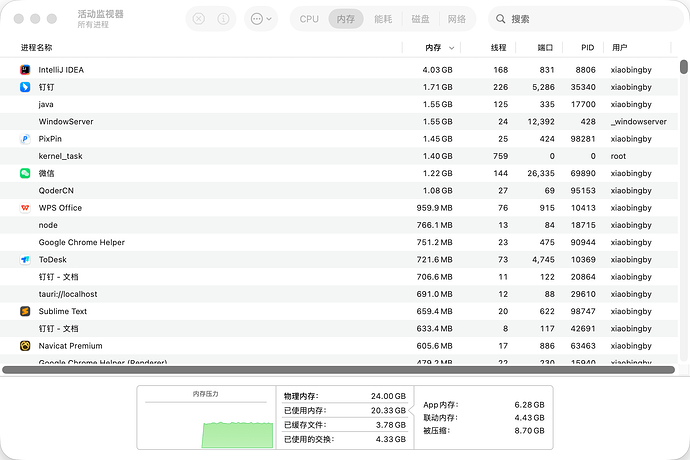This screenshot has height=460, width=690.
Task: Click the 26,335 ports value
Action: click(x=541, y=173)
